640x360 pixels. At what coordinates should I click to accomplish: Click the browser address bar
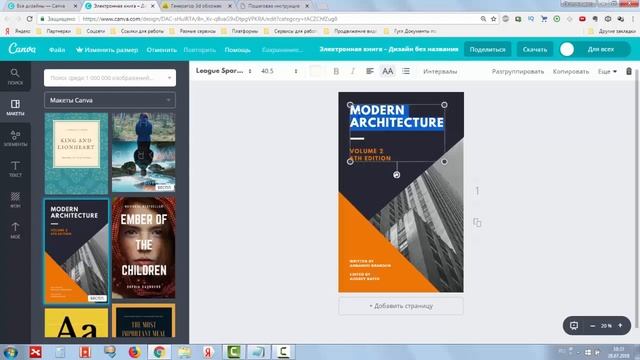pos(261,19)
